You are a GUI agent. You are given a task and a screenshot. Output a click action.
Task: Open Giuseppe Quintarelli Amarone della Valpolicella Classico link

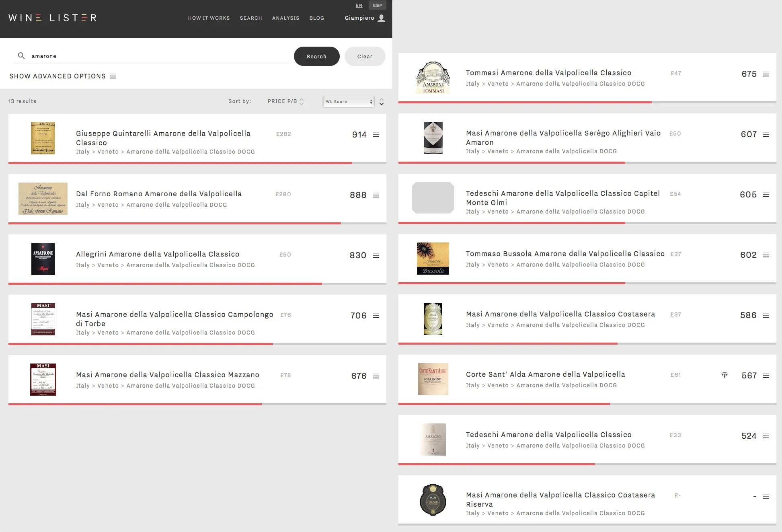[x=163, y=138]
